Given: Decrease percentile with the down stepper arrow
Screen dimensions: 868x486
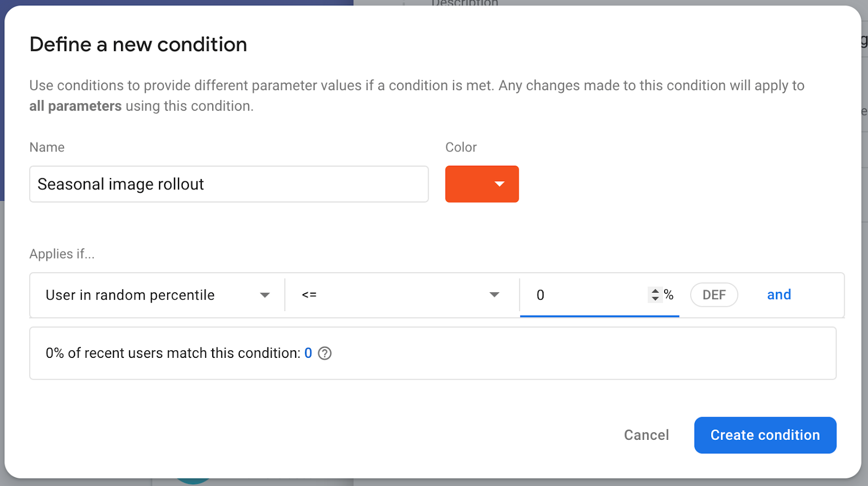Looking at the screenshot, I should tap(655, 299).
